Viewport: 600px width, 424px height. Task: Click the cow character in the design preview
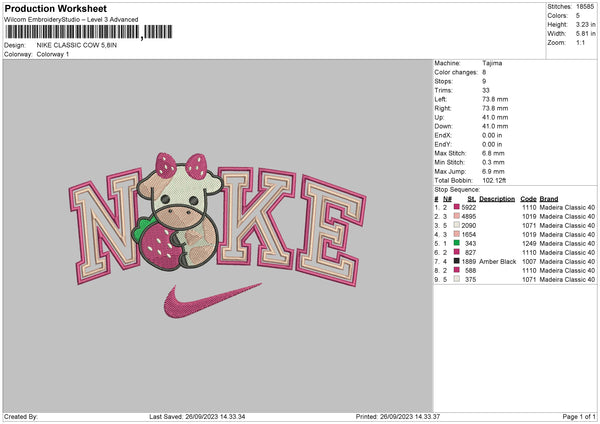click(180, 212)
